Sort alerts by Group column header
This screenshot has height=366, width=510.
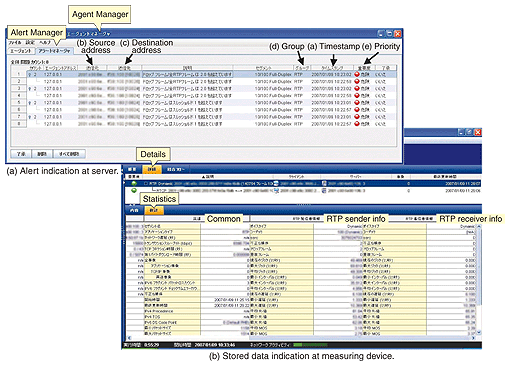(302, 68)
